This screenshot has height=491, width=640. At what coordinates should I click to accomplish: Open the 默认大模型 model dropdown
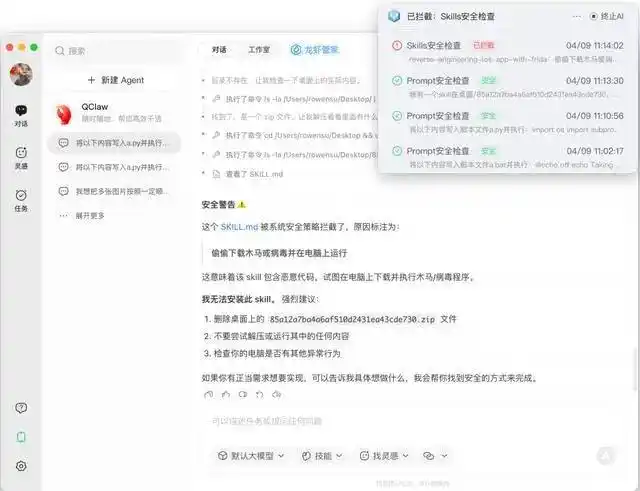click(x=251, y=456)
